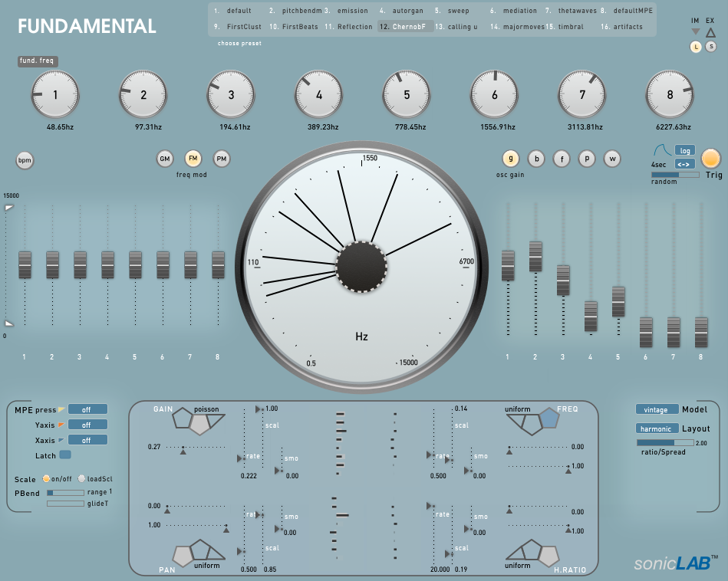The image size is (728, 581).
Task: Select the thetawaves preset
Action: tap(571, 11)
